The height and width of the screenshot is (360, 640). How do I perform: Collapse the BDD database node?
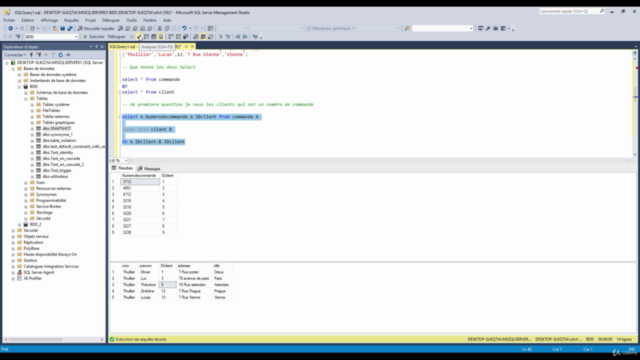[19, 87]
